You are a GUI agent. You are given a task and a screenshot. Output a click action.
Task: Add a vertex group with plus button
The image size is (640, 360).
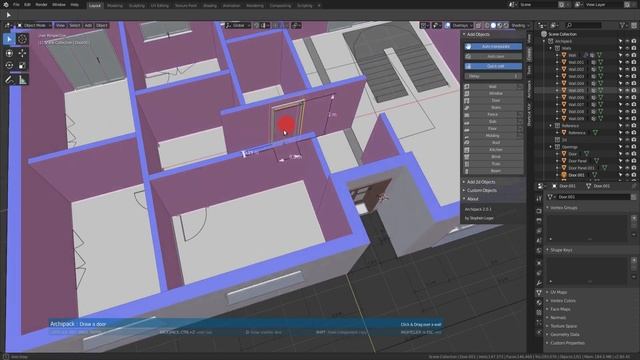click(x=634, y=218)
